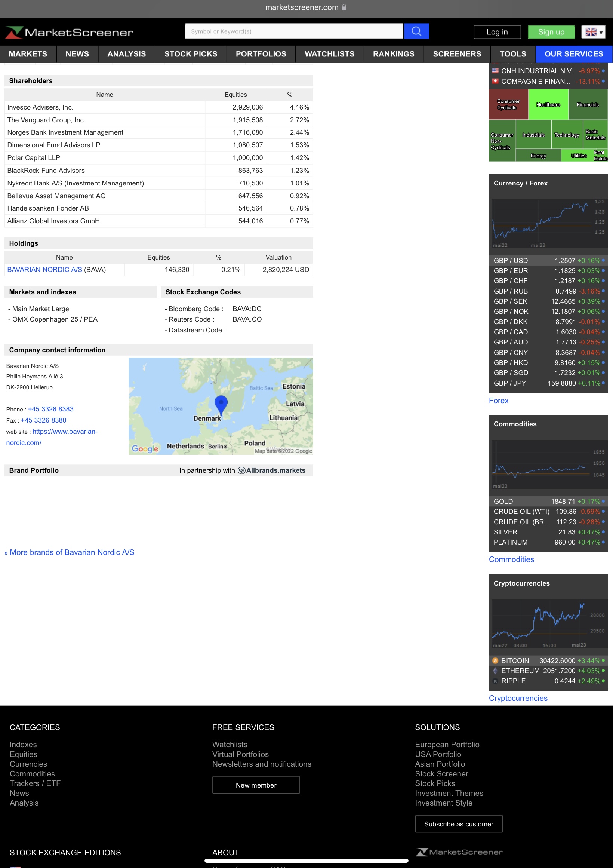Click the Bitcoin coin icon

tap(495, 660)
